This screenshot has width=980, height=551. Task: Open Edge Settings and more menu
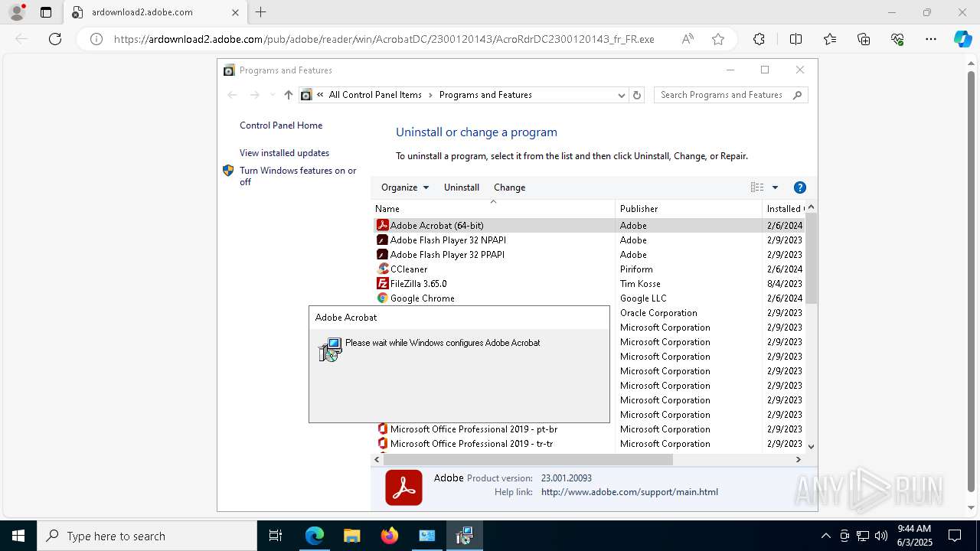pyautogui.click(x=931, y=39)
